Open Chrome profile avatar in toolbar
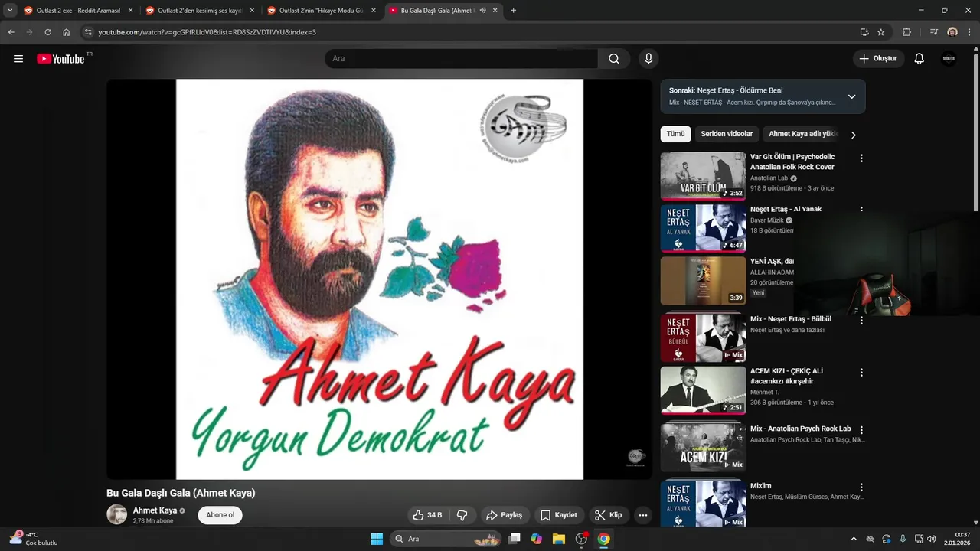 952,32
